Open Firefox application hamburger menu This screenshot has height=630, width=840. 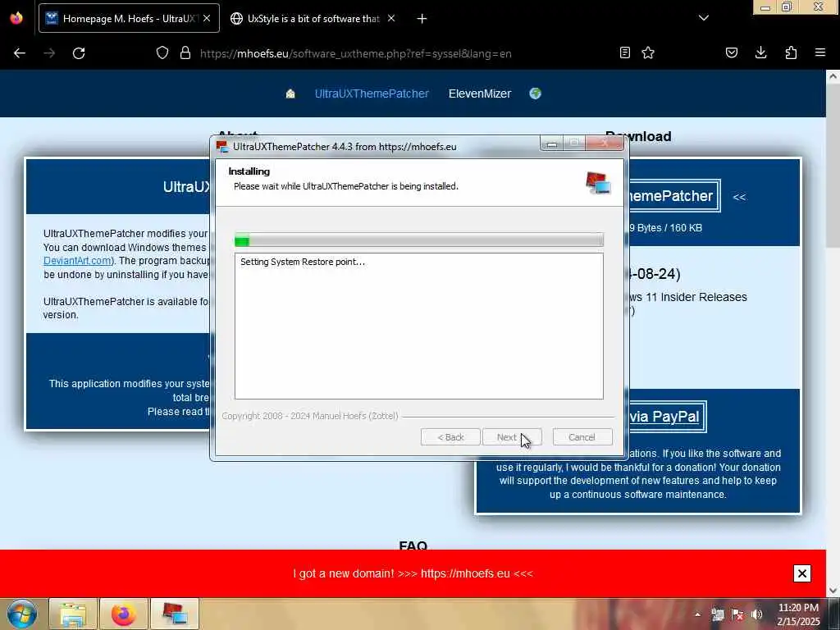click(820, 52)
